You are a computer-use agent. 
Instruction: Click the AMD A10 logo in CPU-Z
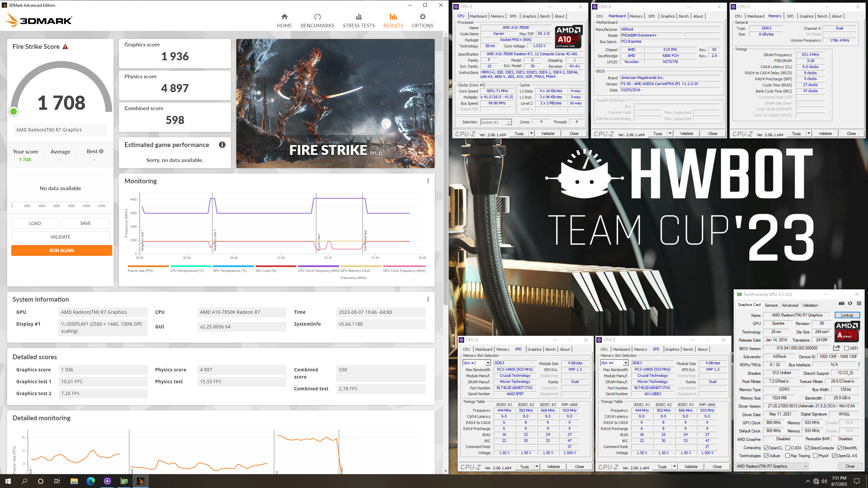(x=569, y=37)
